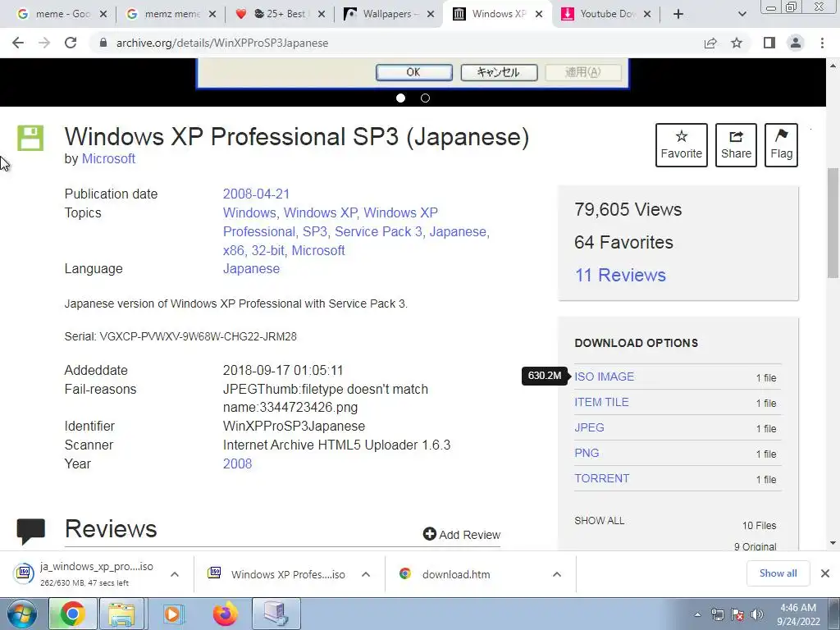This screenshot has width=840, height=630.
Task: Click the computer app icon in taskbar
Action: (276, 614)
